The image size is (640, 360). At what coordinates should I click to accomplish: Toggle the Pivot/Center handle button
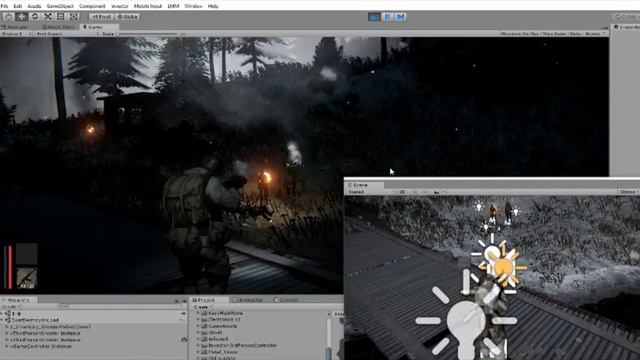[101, 17]
